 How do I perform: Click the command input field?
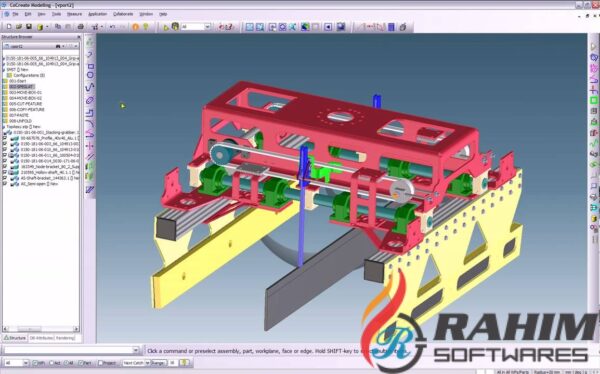(68, 350)
